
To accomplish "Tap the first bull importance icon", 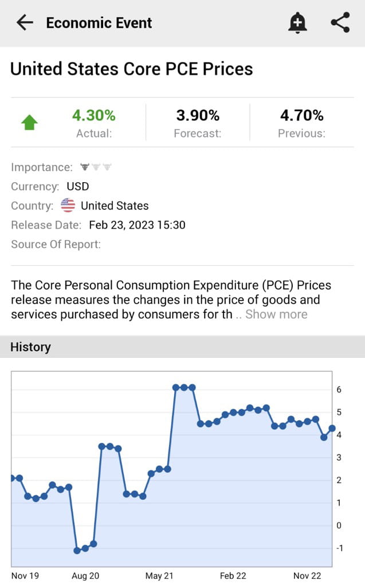I will coord(84,167).
